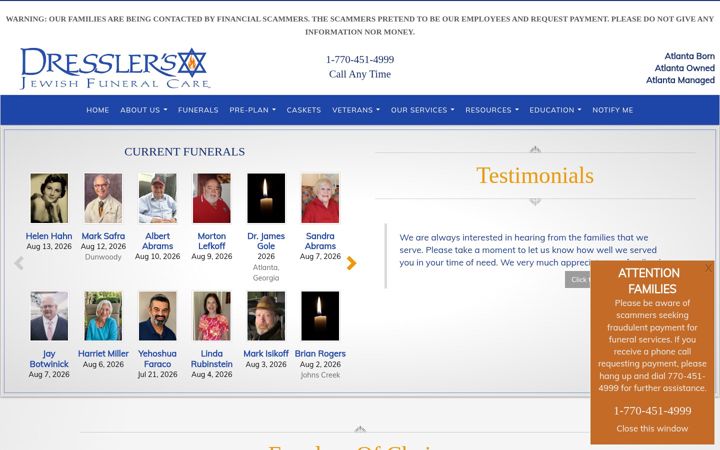Open Dr. James Gole's candle thumbnail
Screen dimensions: 720x450
266,198
